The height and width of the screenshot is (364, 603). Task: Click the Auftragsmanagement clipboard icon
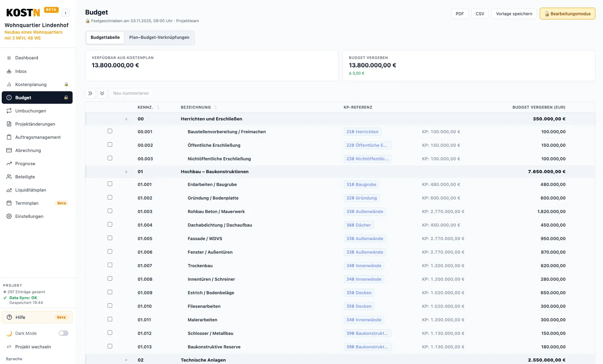pos(9,137)
